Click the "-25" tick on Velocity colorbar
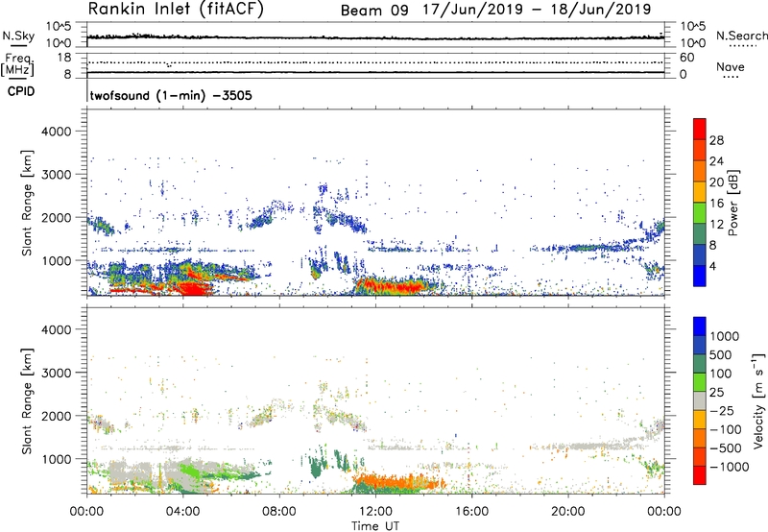Screen dimensions: 768x532 coord(723,410)
